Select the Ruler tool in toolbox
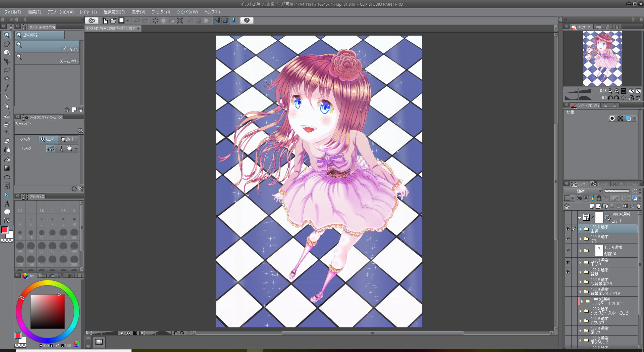The width and height of the screenshot is (644, 352). [7, 195]
